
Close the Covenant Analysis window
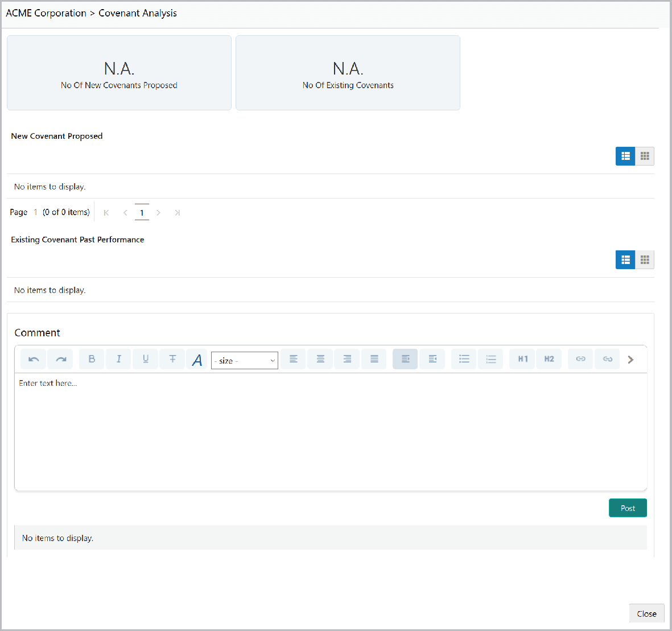(646, 614)
